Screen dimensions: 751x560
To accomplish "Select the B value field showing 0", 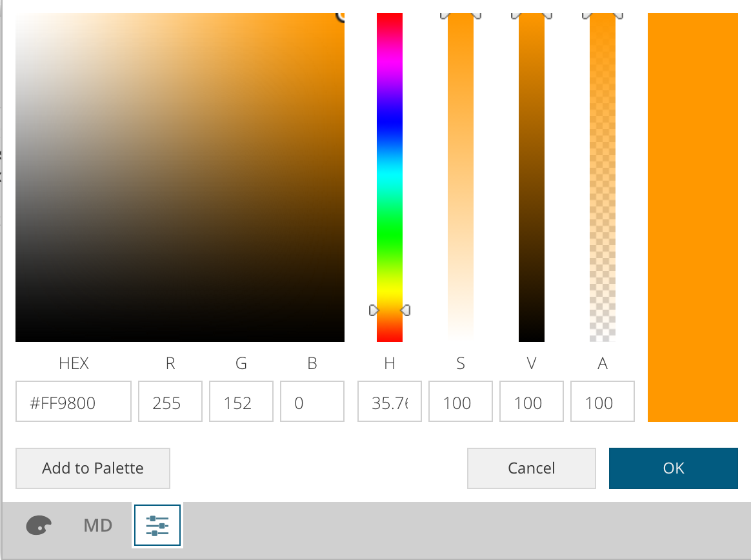I will 312,401.
